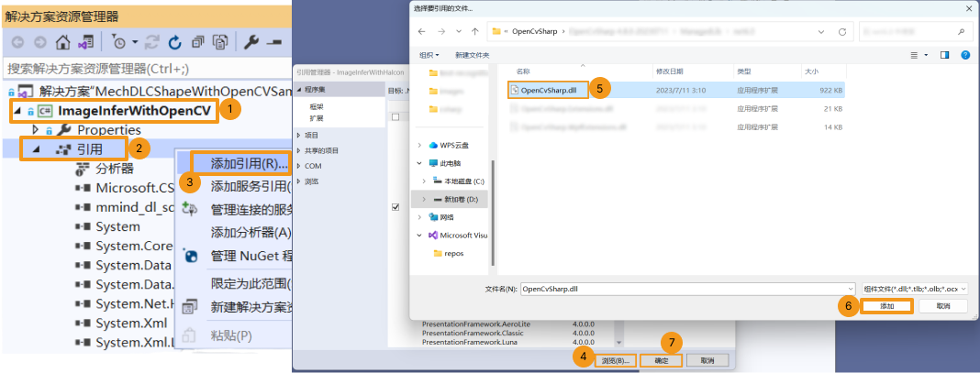Select OpenCvSharp.dll file
The height and width of the screenshot is (373, 980).
[548, 90]
